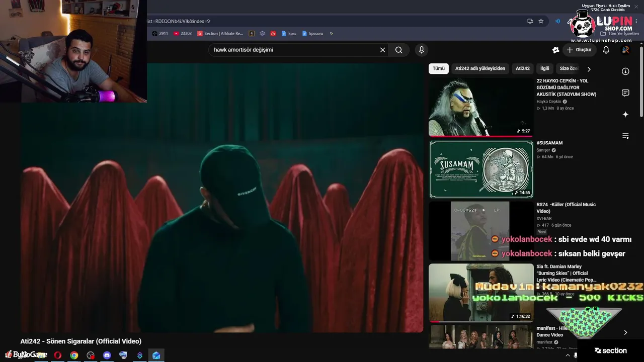Image resolution: width=644 pixels, height=362 pixels.
Task: Click the 'Ati242 - Sönen Sigaralar' video title
Action: pos(81,341)
